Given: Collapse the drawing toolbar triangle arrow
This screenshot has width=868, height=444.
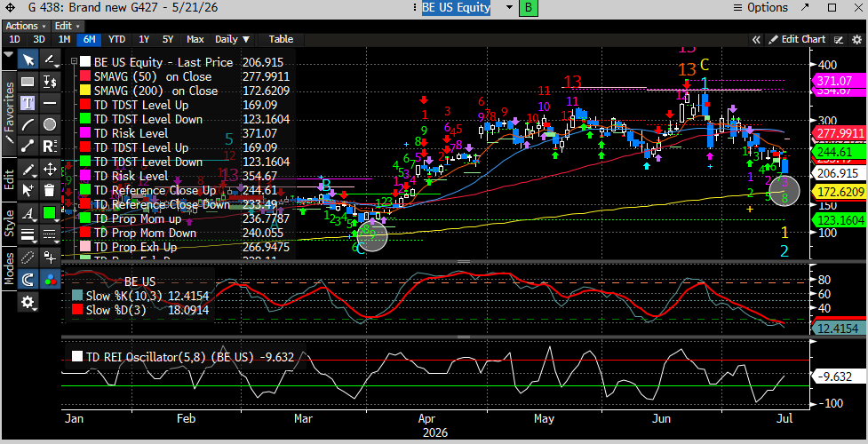Looking at the screenshot, I should coord(8,54).
